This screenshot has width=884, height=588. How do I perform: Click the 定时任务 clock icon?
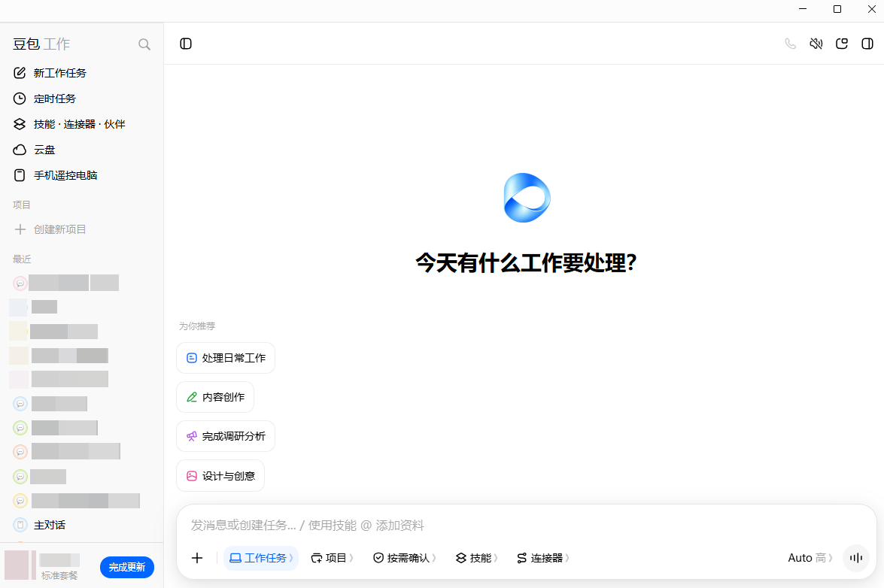tap(20, 99)
